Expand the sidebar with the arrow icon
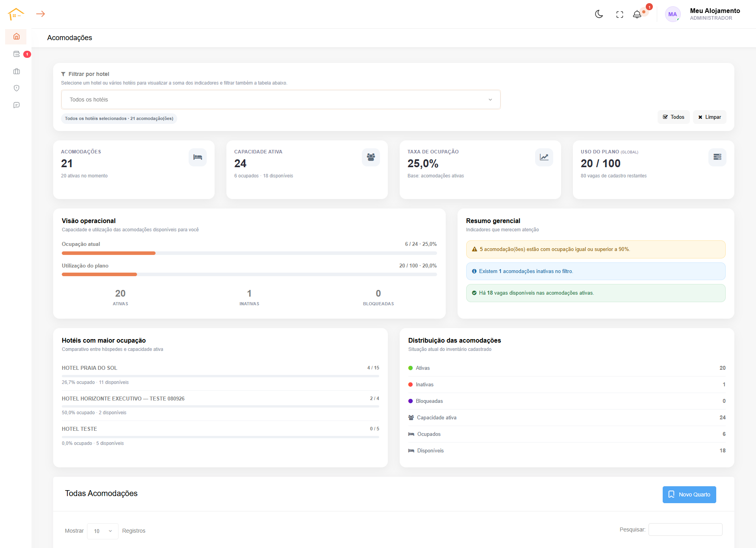 [x=41, y=14]
